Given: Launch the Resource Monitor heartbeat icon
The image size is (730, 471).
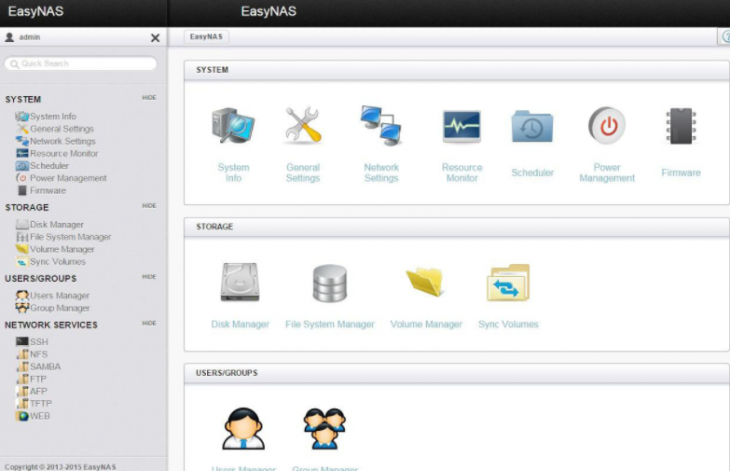Looking at the screenshot, I should pyautogui.click(x=462, y=126).
